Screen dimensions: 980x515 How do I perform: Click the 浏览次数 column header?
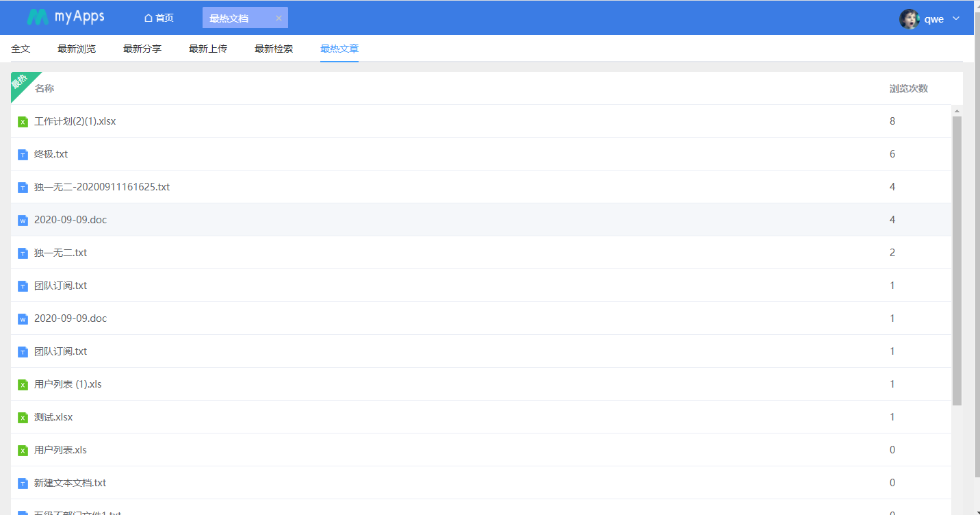tap(909, 88)
